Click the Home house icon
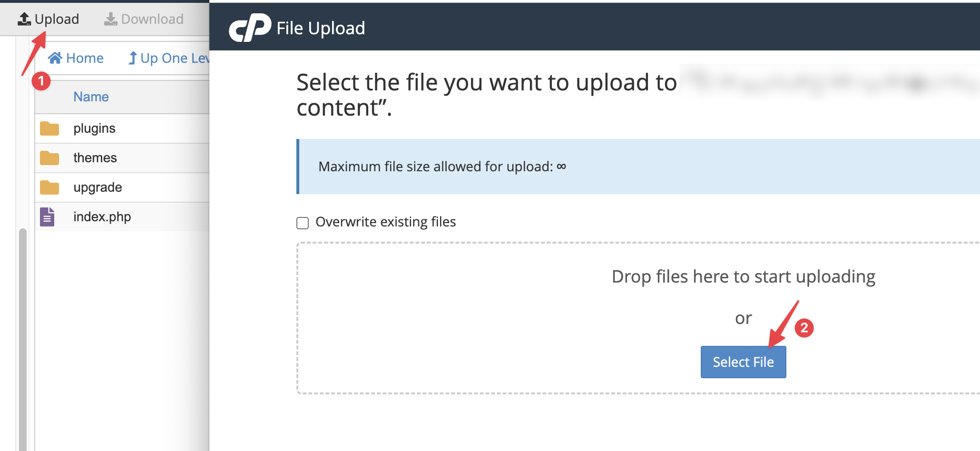This screenshot has width=980, height=451. coord(55,58)
